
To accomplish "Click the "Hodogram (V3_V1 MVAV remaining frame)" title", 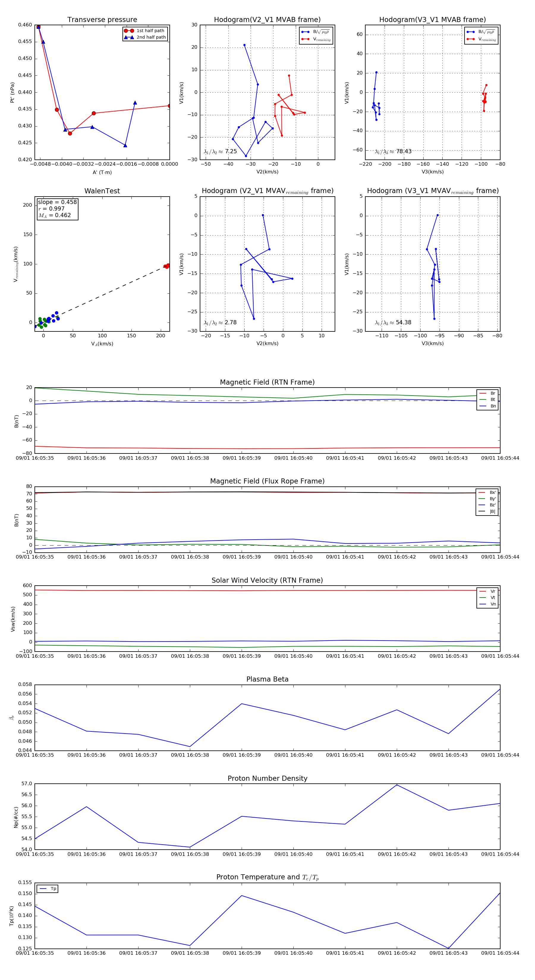I will [x=432, y=191].
